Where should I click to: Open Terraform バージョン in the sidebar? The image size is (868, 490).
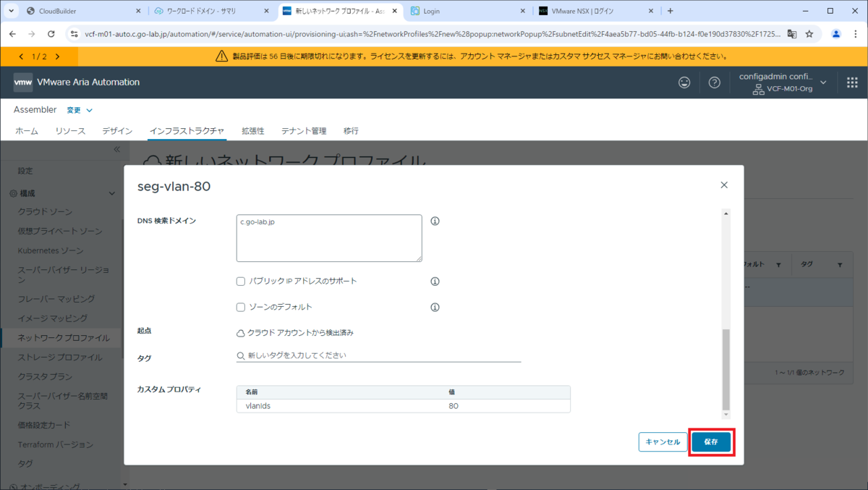(56, 444)
